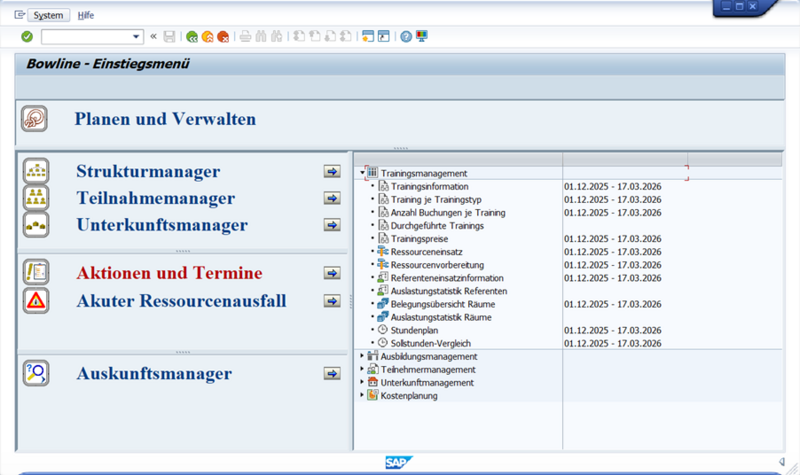Image resolution: width=800 pixels, height=475 pixels.
Task: Select Auslastungstatistik Räume entry
Action: tap(441, 317)
